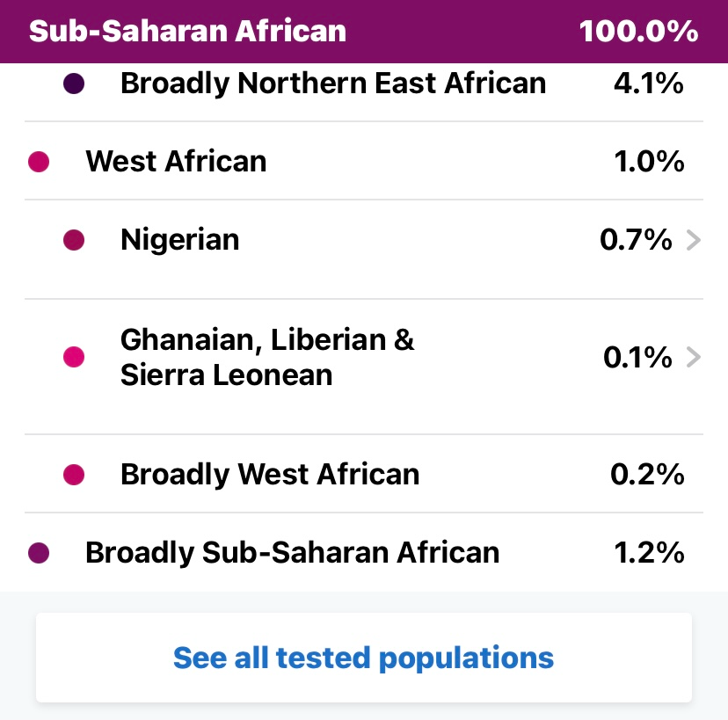Image resolution: width=728 pixels, height=720 pixels.
Task: Expand Ghanaian, Liberian & Sierra Leonean chevron
Action: [693, 357]
